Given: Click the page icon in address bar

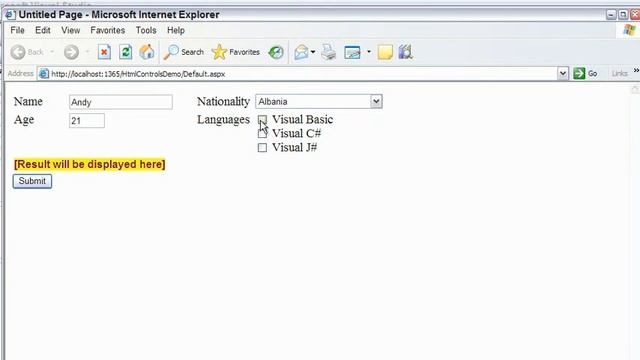Looking at the screenshot, I should [44, 74].
